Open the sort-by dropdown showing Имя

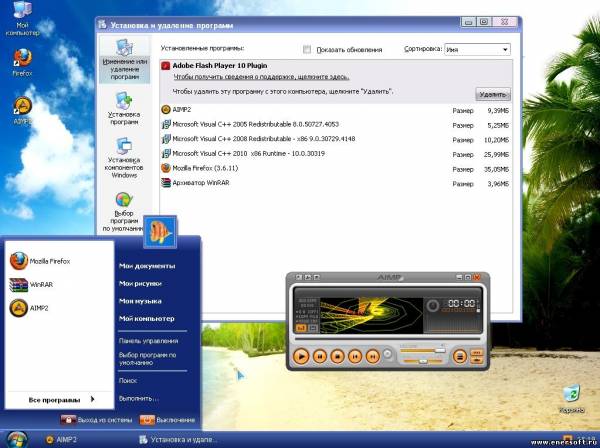click(x=477, y=50)
